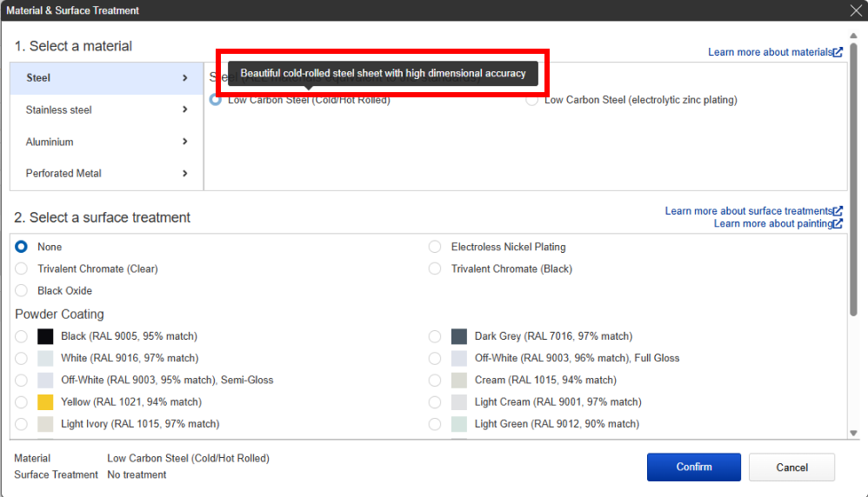Expand Perforated Metal chevron arrow

(185, 174)
